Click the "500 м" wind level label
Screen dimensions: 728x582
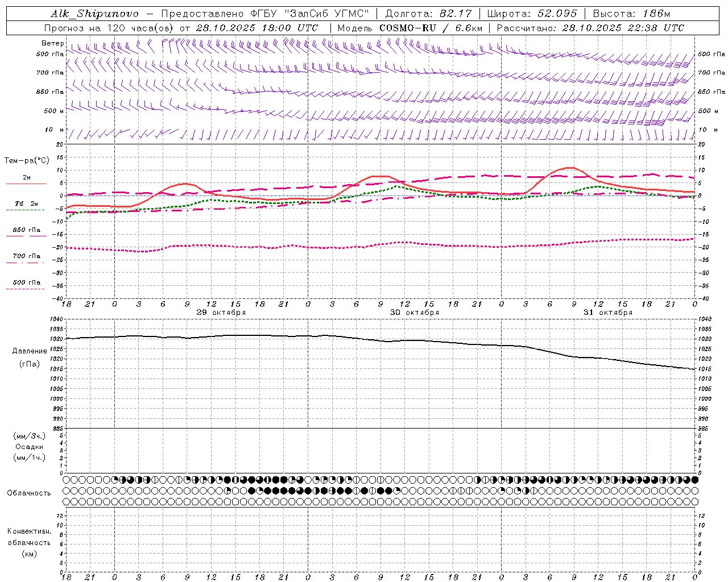(54, 111)
